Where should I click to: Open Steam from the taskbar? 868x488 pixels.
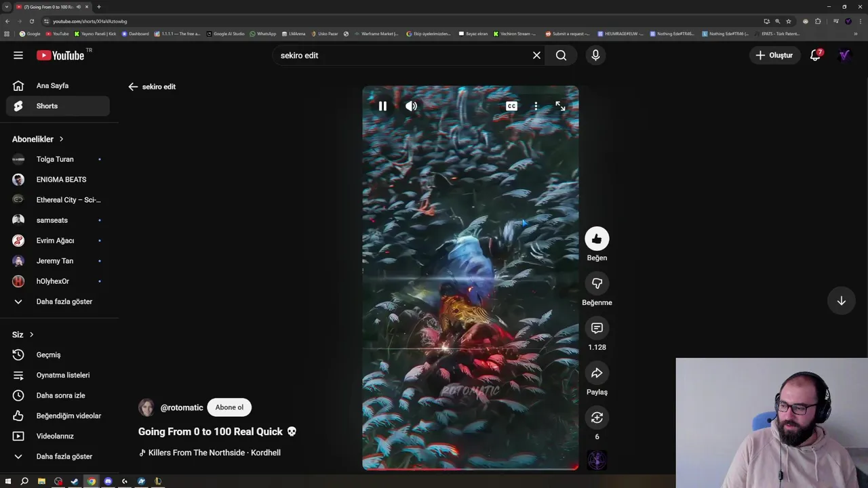pyautogui.click(x=75, y=481)
